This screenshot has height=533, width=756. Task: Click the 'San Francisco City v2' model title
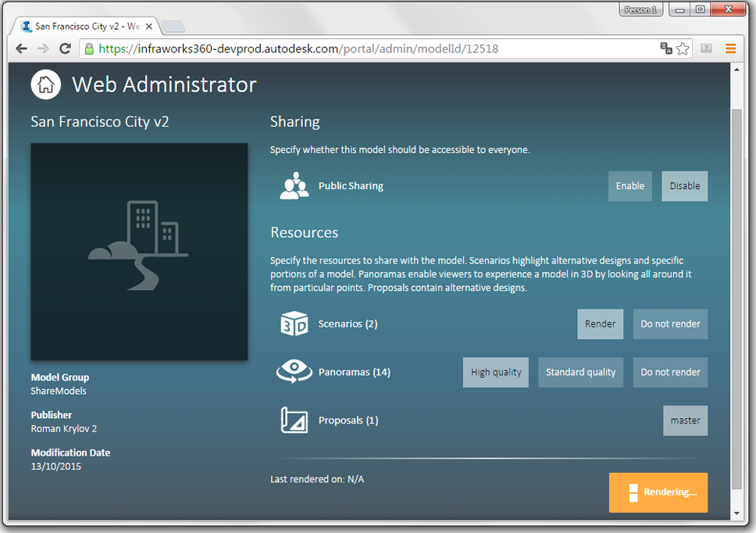click(x=100, y=122)
